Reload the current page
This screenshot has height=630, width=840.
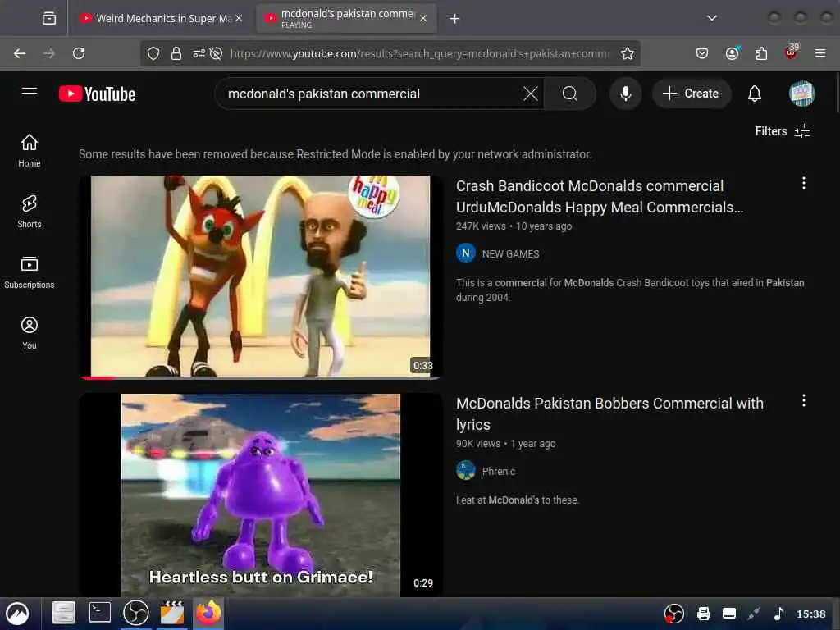point(79,53)
